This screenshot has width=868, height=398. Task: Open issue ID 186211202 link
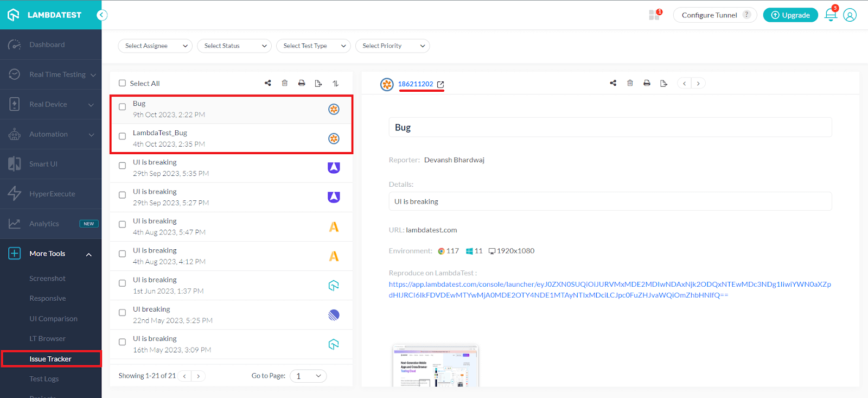pos(416,84)
